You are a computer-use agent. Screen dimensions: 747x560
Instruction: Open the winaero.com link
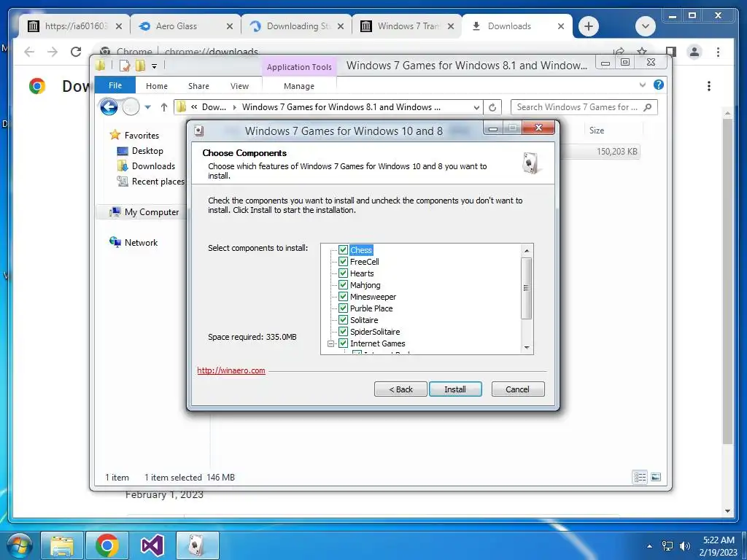(x=231, y=370)
